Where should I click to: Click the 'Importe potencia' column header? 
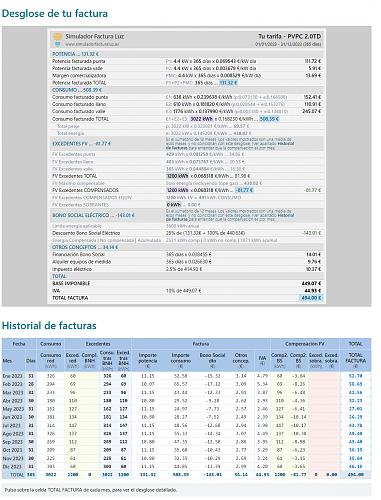[148, 361]
